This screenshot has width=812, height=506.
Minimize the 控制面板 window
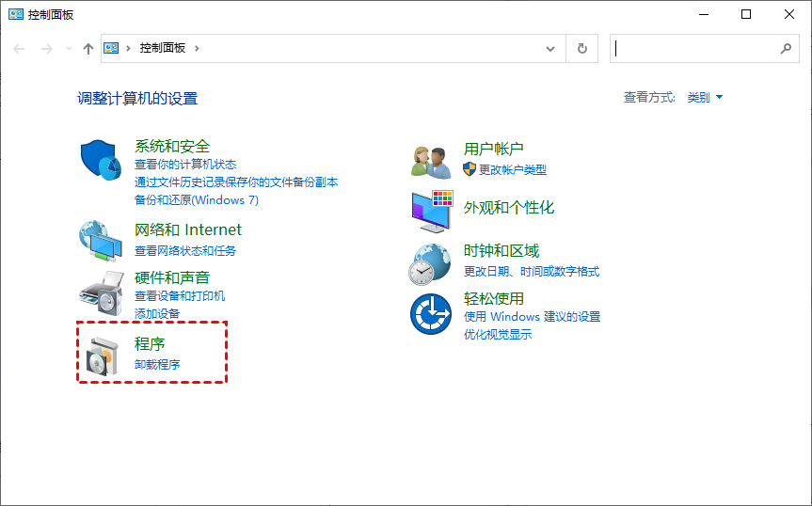pyautogui.click(x=703, y=14)
